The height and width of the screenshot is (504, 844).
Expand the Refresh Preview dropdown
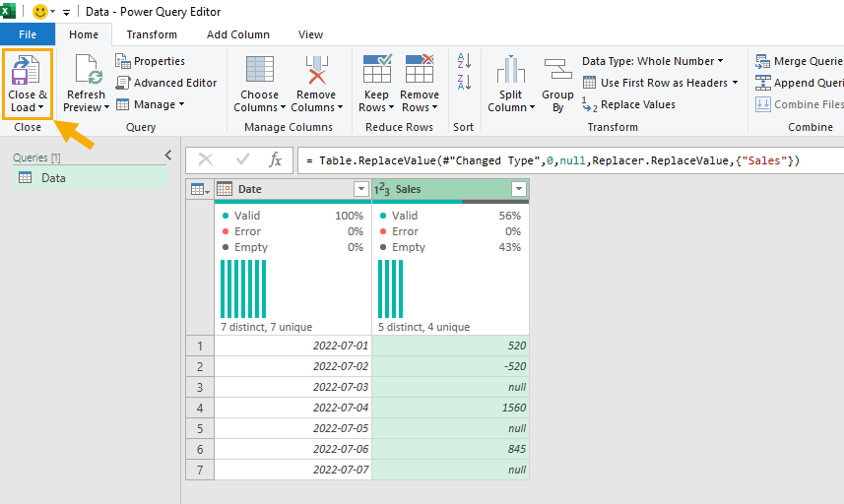tap(106, 107)
